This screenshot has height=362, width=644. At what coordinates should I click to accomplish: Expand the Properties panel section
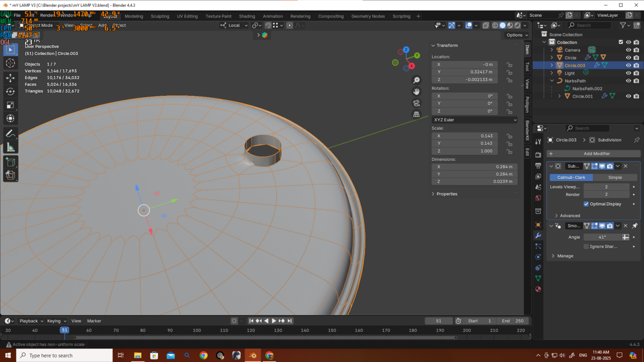(447, 194)
